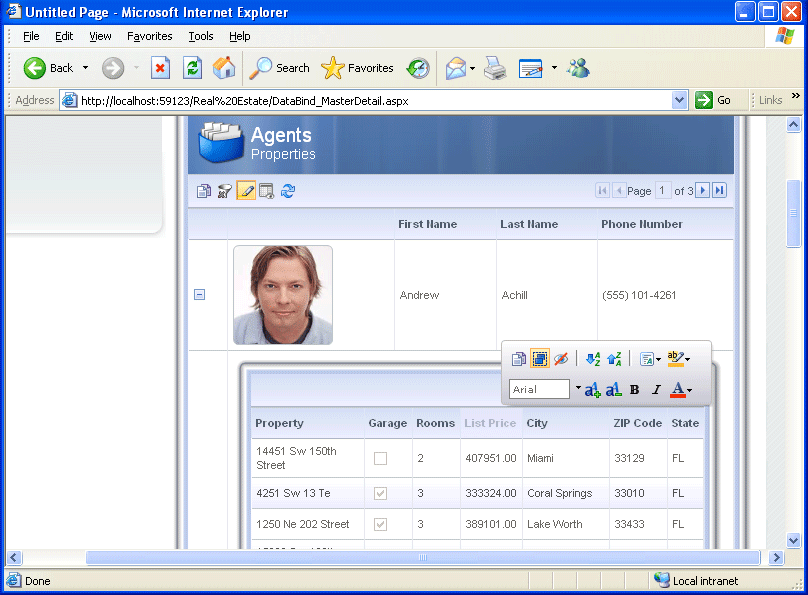Increase font size in the floating toolbar
This screenshot has height=595, width=808.
click(x=593, y=390)
